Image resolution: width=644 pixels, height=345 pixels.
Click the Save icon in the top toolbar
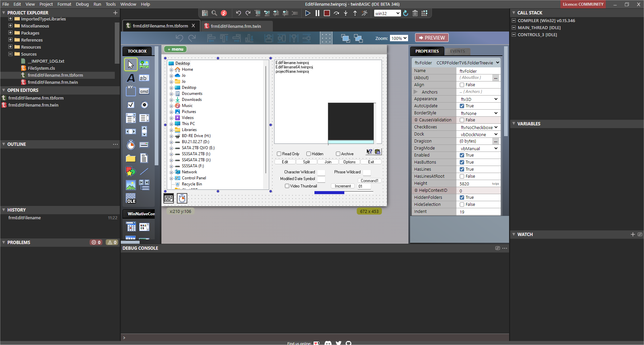(205, 13)
